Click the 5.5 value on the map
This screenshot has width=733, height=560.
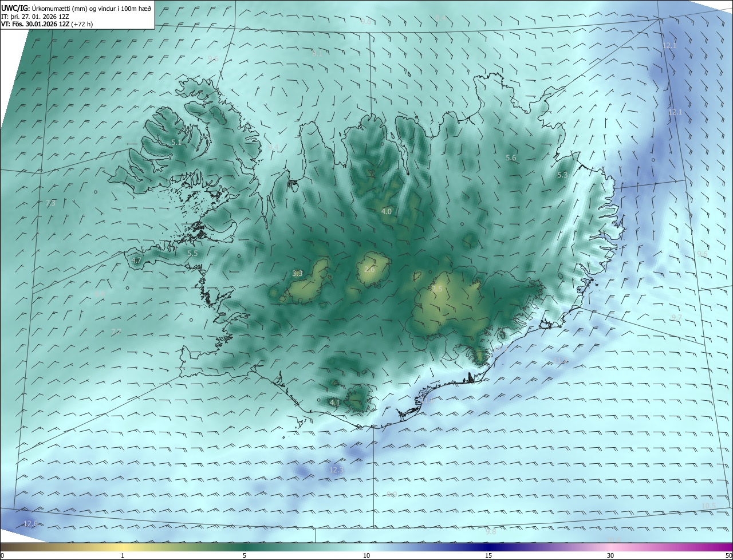(192, 253)
